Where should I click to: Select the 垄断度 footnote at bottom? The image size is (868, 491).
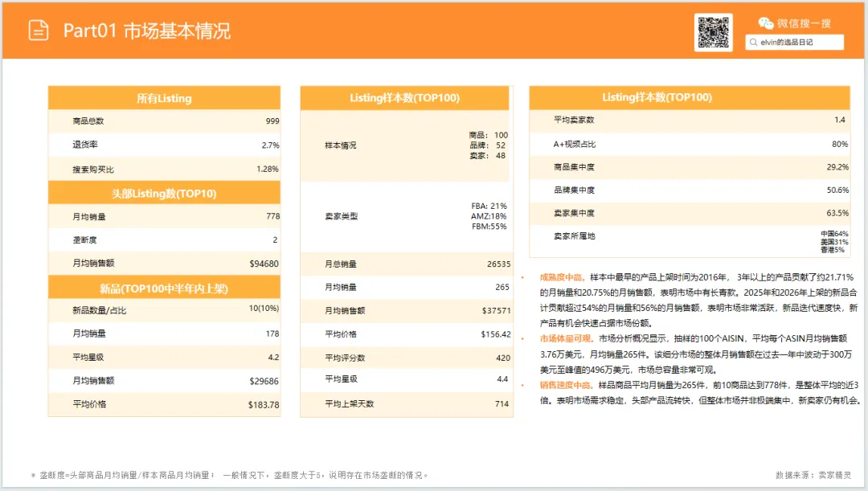coord(230,475)
